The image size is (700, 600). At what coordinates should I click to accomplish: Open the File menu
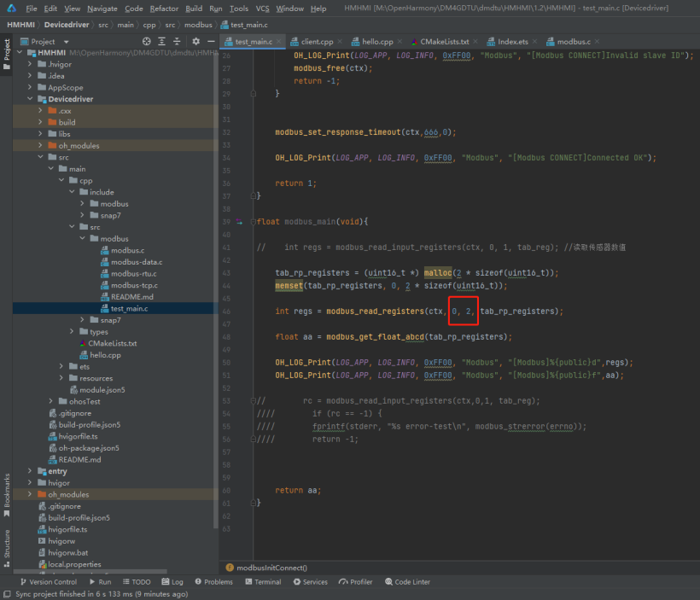coord(32,9)
